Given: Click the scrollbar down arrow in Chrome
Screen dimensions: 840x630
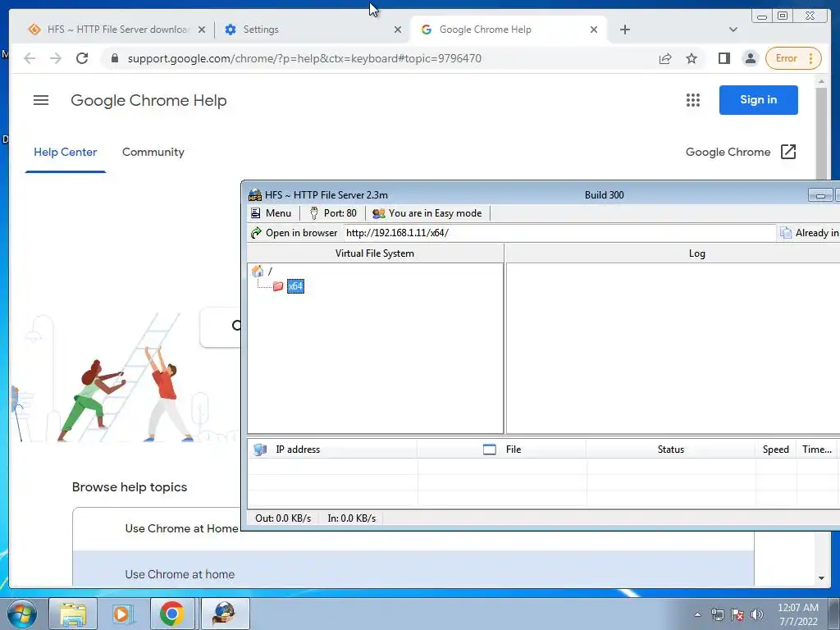Looking at the screenshot, I should (x=821, y=578).
